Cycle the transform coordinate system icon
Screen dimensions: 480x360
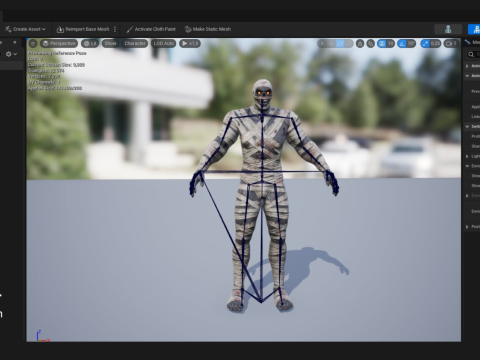tap(360, 43)
